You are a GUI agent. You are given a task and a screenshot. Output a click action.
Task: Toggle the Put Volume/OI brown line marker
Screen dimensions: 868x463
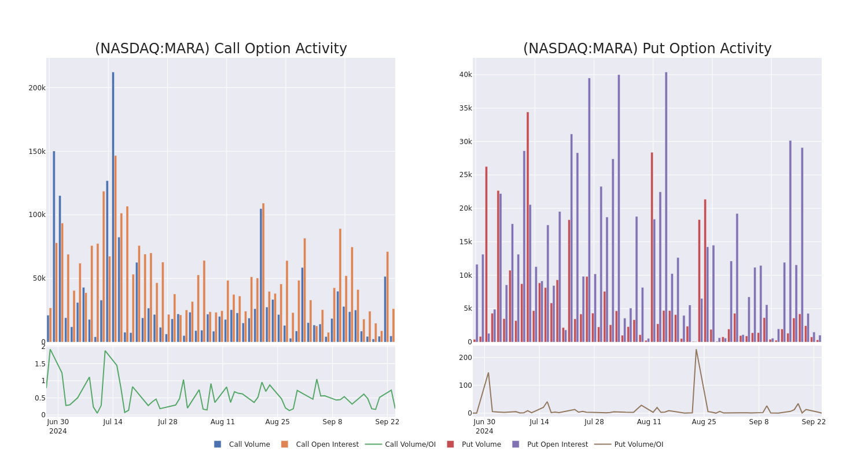pyautogui.click(x=602, y=444)
